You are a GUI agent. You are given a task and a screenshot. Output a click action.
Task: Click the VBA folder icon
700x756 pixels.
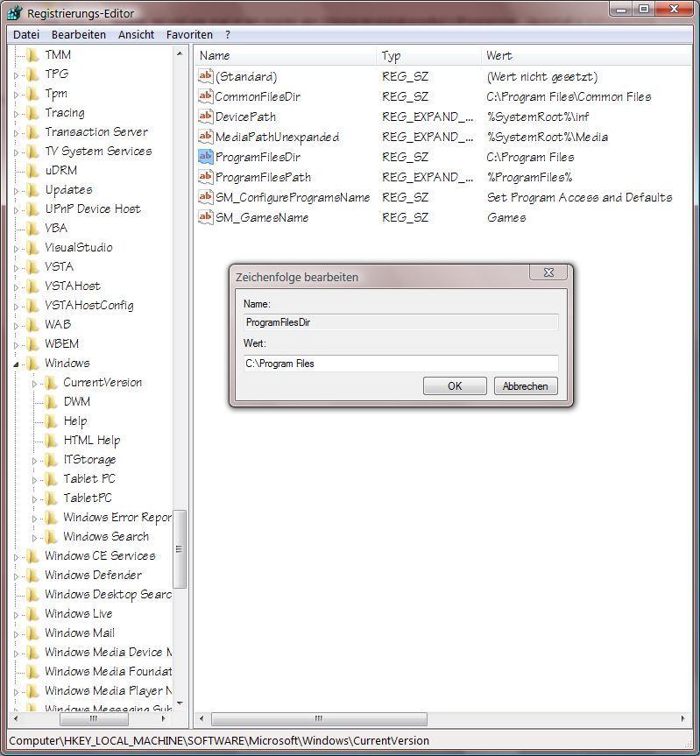pyautogui.click(x=32, y=229)
